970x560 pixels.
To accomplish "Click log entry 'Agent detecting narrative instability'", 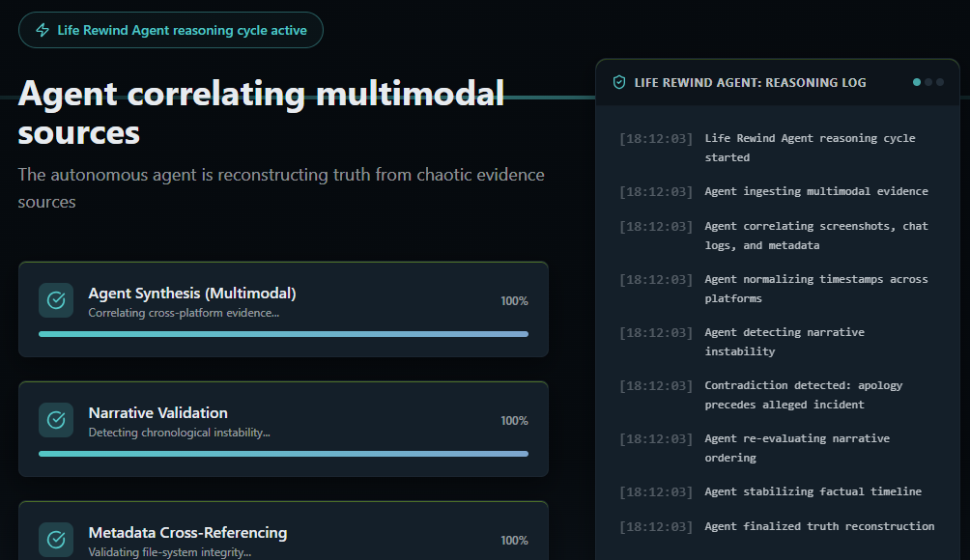I will coord(785,342).
